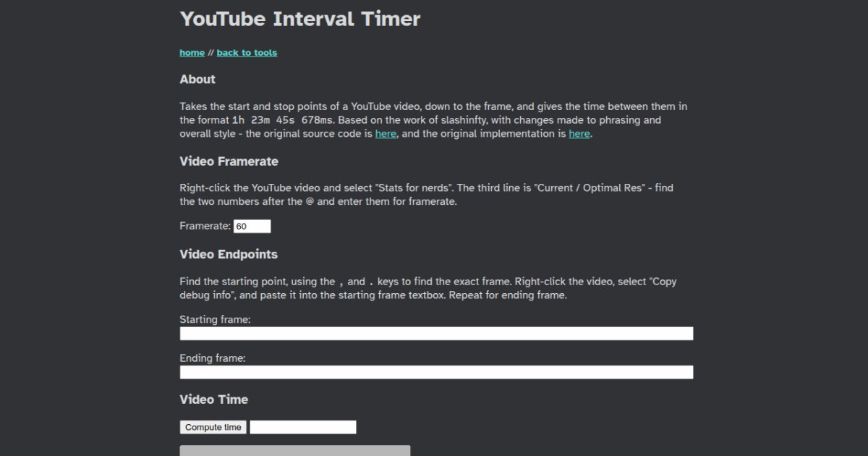Click the Stats for nerds instruction paragraph
The width and height of the screenshot is (868, 456).
(426, 195)
